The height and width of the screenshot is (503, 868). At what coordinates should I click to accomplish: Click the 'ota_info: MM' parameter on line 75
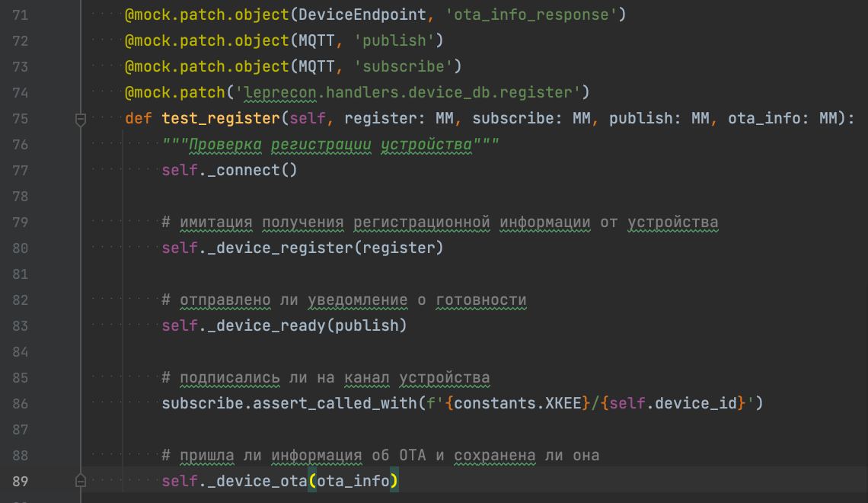point(782,119)
